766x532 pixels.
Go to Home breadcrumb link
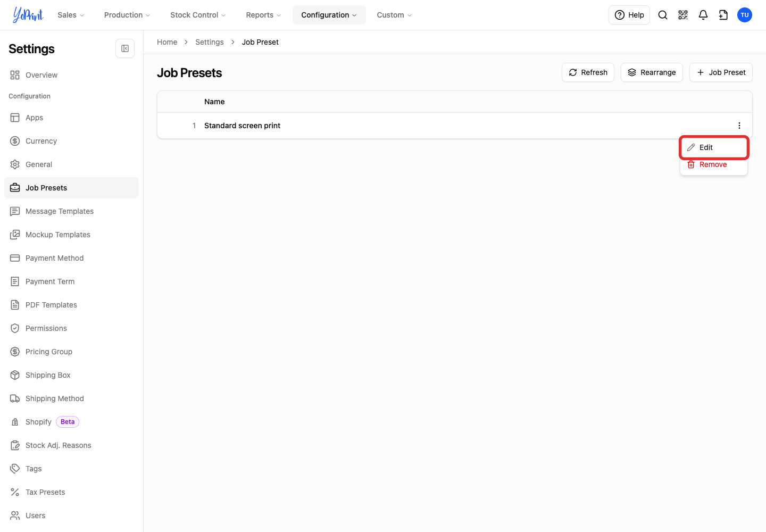pyautogui.click(x=167, y=42)
